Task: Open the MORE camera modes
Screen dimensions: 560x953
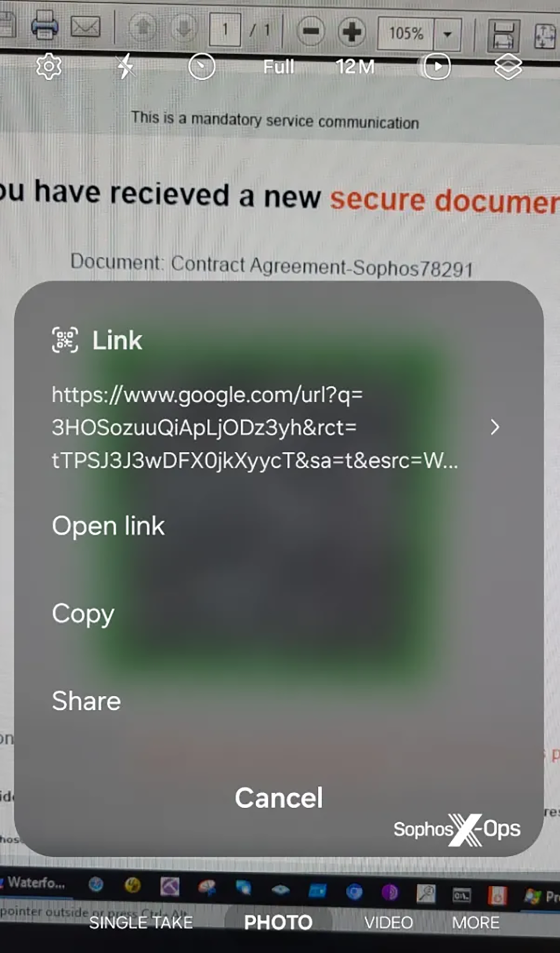Action: click(x=476, y=922)
